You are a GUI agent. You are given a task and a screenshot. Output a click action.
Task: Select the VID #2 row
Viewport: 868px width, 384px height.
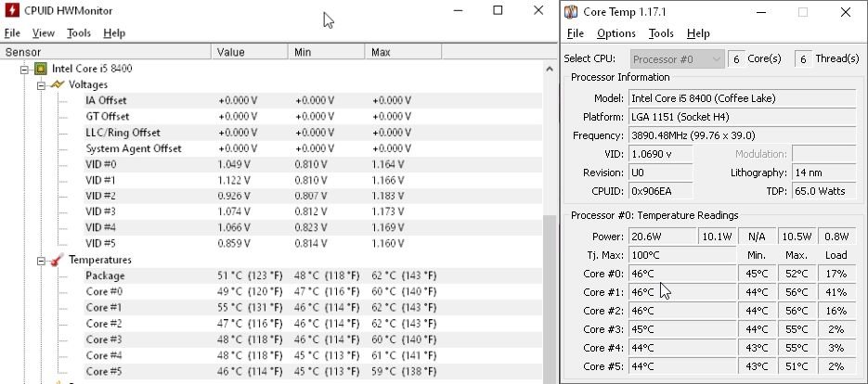click(x=313, y=196)
